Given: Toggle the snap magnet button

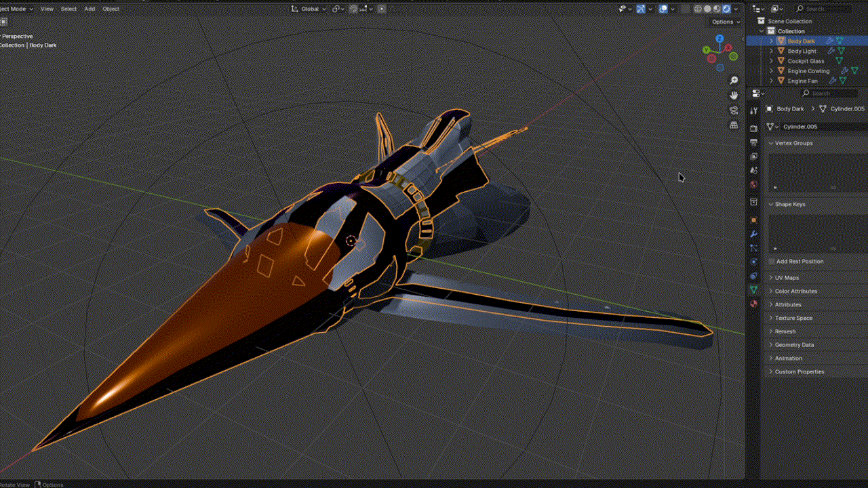Looking at the screenshot, I should 354,9.
